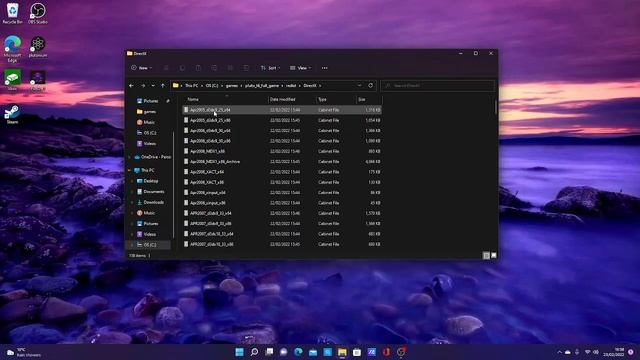Open the recent locations chevron

pos(153,86)
